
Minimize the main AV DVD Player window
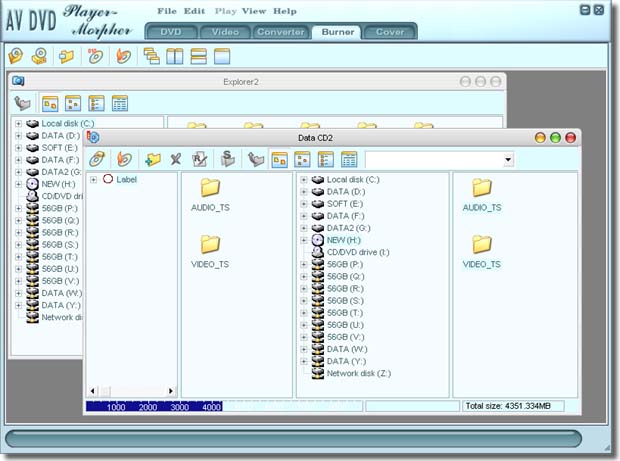click(585, 9)
